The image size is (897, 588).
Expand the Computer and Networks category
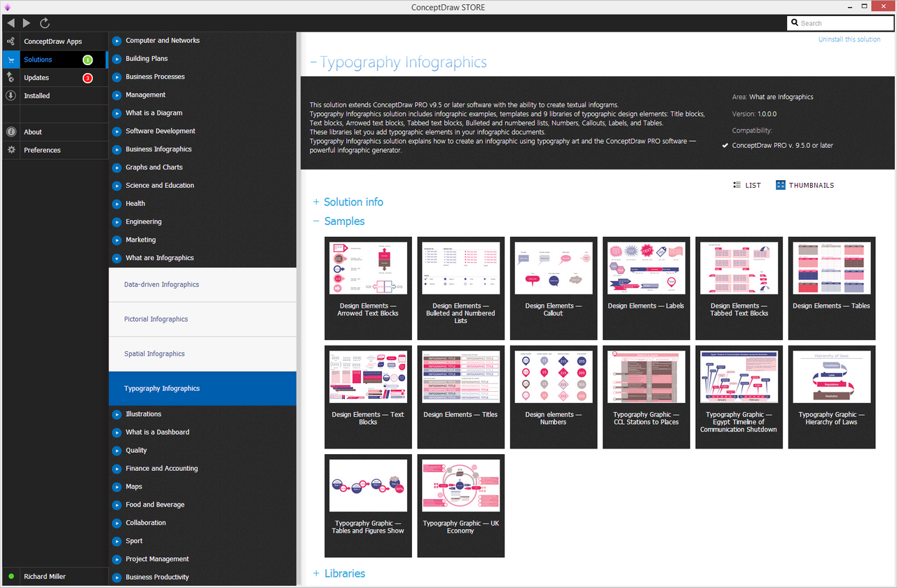click(117, 41)
